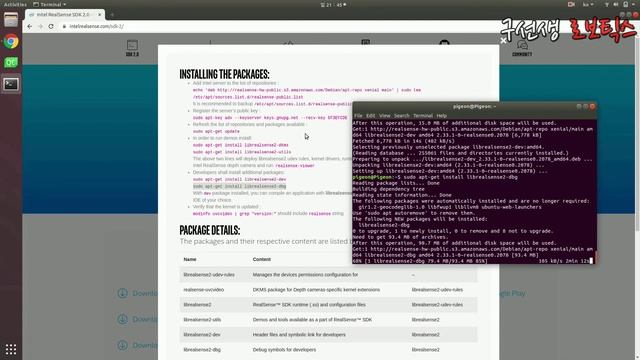Click the install librealsense2-dev command line
The width and height of the screenshot is (640, 360).
coord(240,179)
